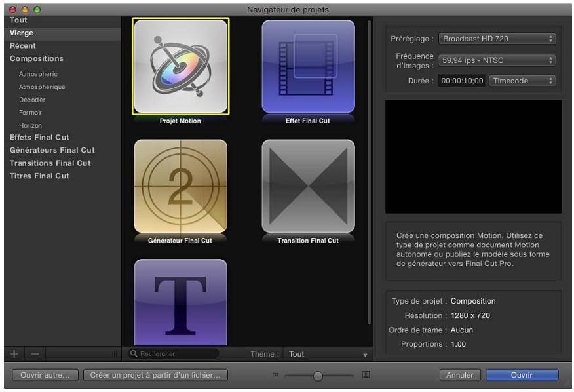The width and height of the screenshot is (574, 392).
Task: Select the Vierge category
Action: [x=63, y=33]
